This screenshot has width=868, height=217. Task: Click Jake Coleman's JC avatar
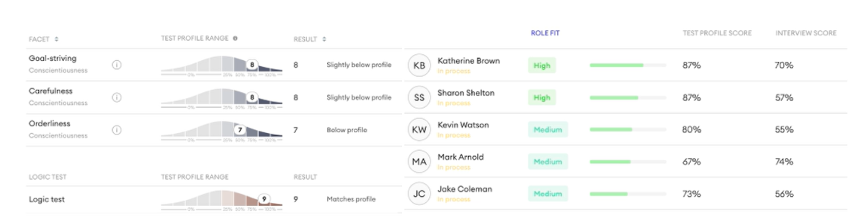419,194
